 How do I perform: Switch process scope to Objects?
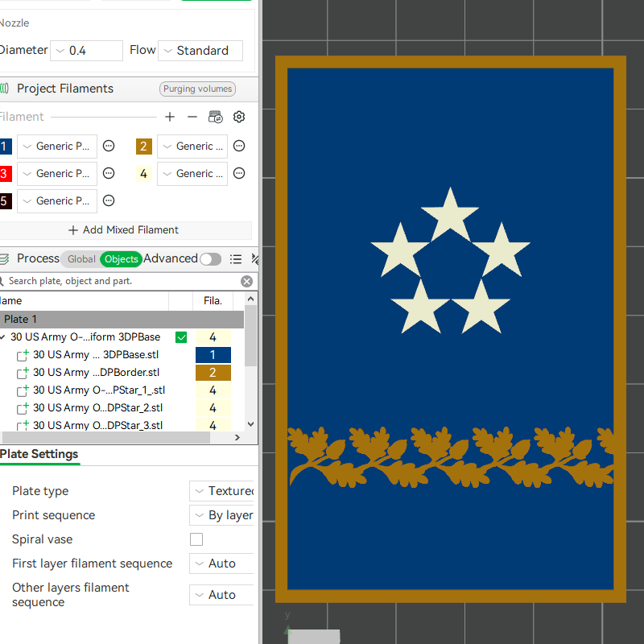click(x=122, y=259)
